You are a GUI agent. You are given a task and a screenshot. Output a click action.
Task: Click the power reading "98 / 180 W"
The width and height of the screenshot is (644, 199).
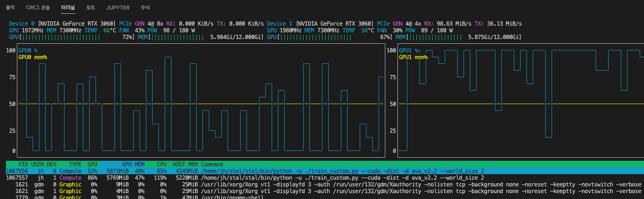(179, 30)
